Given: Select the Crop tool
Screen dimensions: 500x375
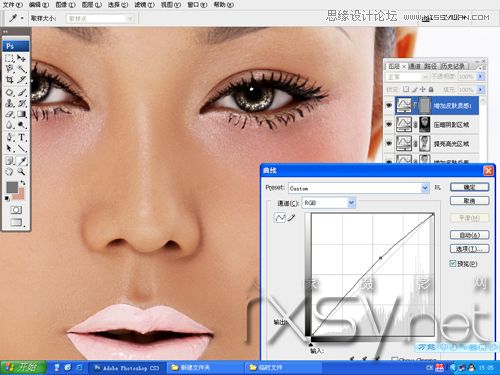Looking at the screenshot, I should (x=9, y=79).
